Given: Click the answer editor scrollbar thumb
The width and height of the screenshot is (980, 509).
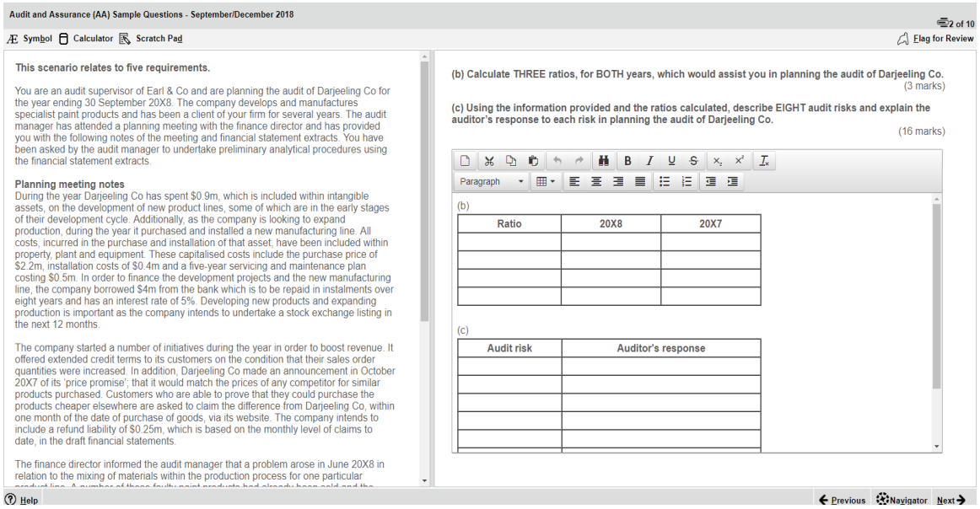Looking at the screenshot, I should click(x=936, y=296).
